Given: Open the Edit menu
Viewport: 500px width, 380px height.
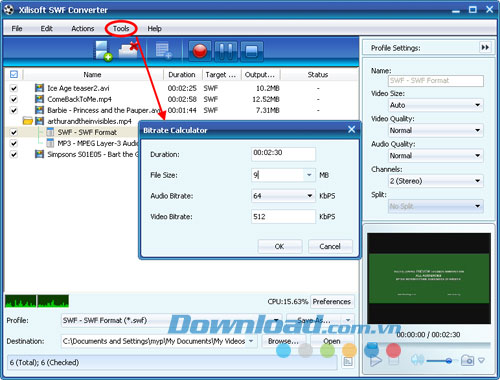Looking at the screenshot, I should pyautogui.click(x=46, y=29).
